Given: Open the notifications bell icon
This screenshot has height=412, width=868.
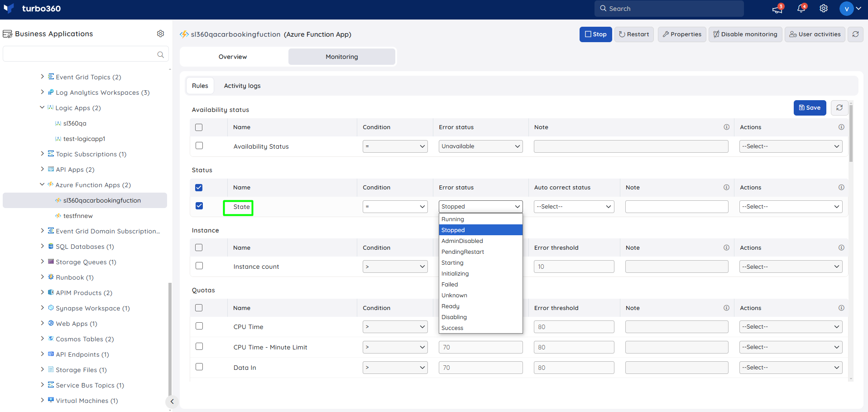Looking at the screenshot, I should pos(801,9).
